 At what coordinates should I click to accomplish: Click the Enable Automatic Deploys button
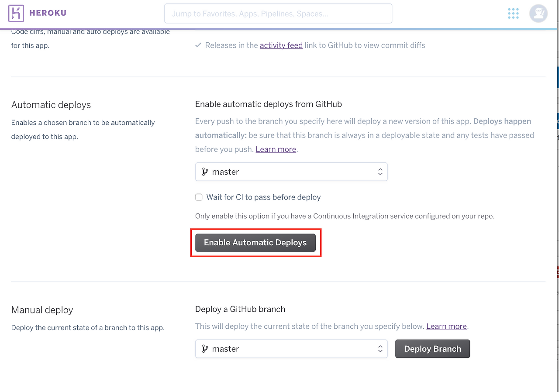(255, 243)
